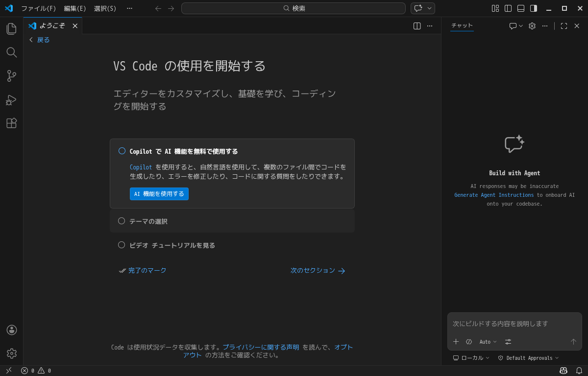Click the AI 機能を使用する button
Viewport: 588px width, 376px height.
pyautogui.click(x=159, y=194)
